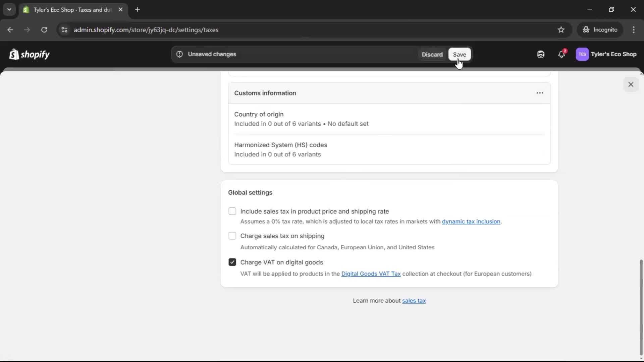Enable Include sales tax in product price
Image resolution: width=644 pixels, height=362 pixels.
click(232, 211)
